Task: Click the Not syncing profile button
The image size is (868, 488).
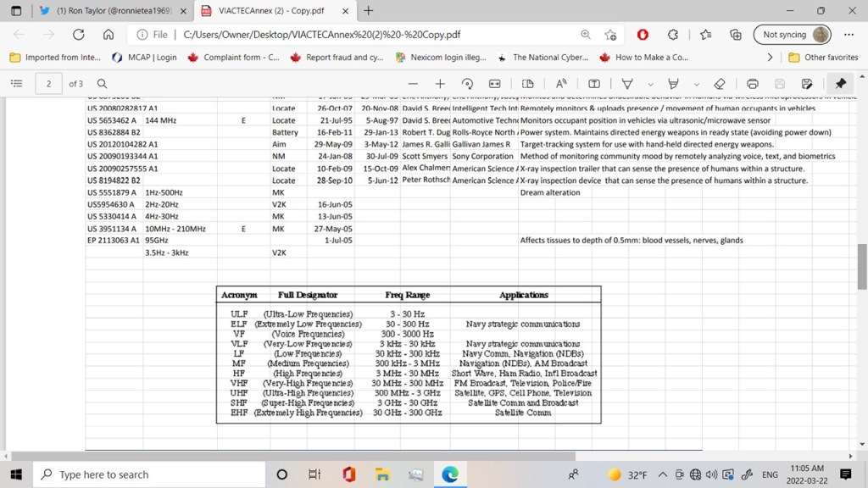Action: [x=792, y=35]
